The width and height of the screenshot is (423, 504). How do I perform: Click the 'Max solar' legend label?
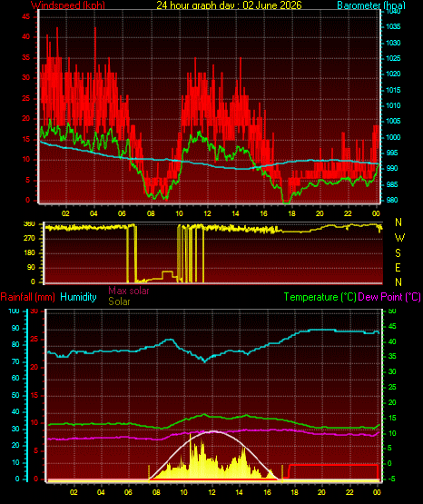129,291
